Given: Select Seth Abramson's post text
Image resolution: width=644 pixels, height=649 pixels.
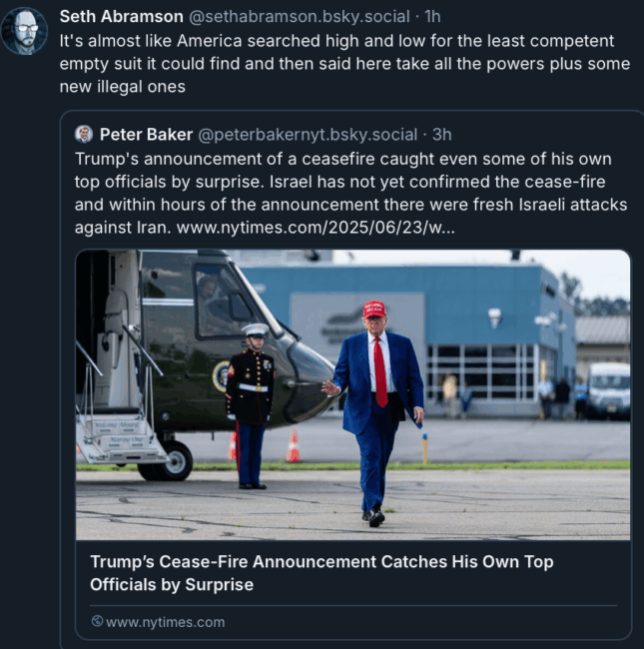Looking at the screenshot, I should click(344, 64).
